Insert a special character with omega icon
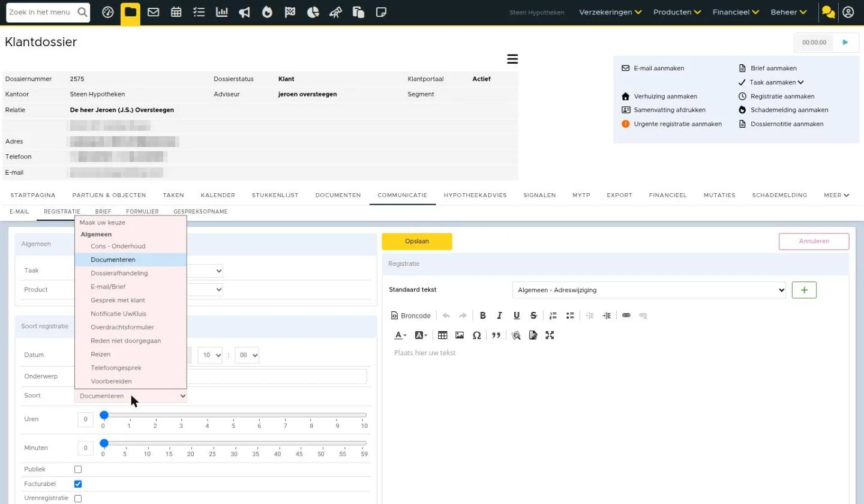The image size is (864, 504). [x=476, y=335]
